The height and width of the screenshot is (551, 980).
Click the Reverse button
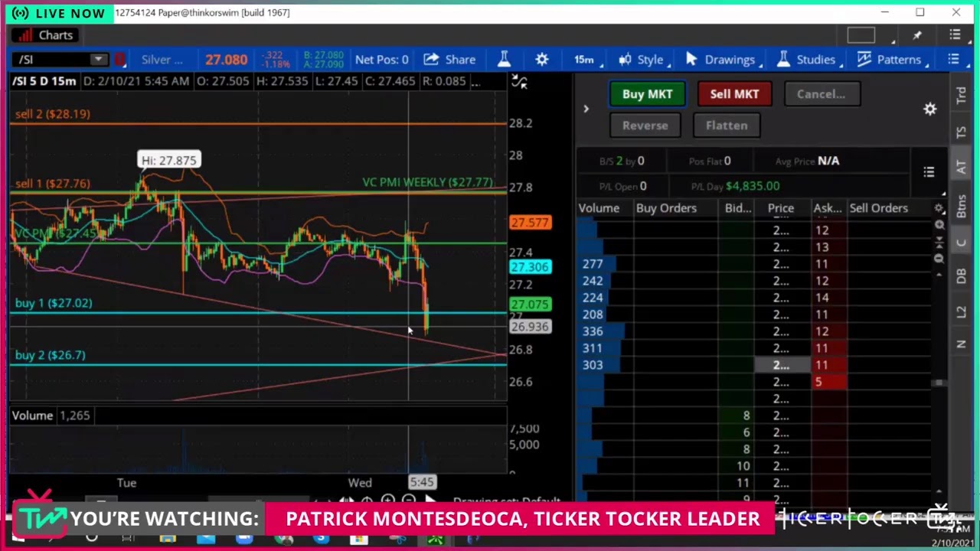(645, 126)
